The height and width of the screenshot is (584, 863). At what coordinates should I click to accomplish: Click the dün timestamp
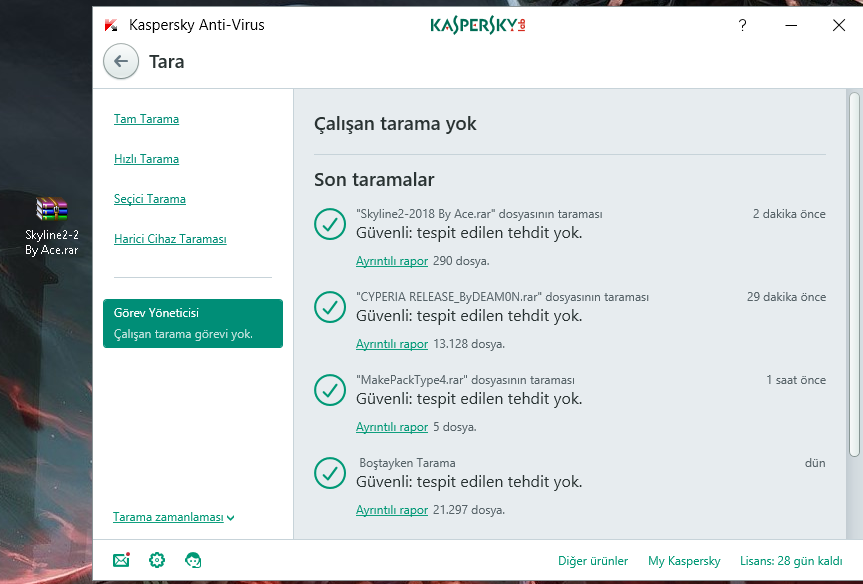(815, 463)
